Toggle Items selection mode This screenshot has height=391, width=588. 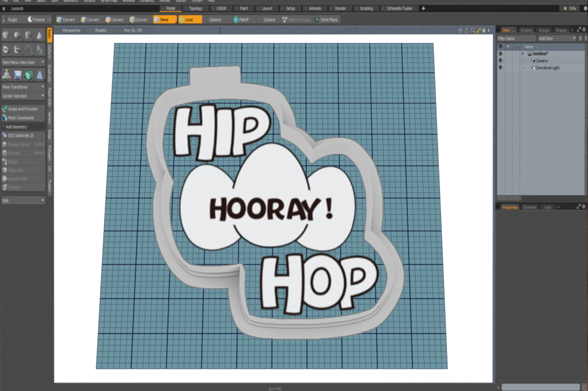164,20
